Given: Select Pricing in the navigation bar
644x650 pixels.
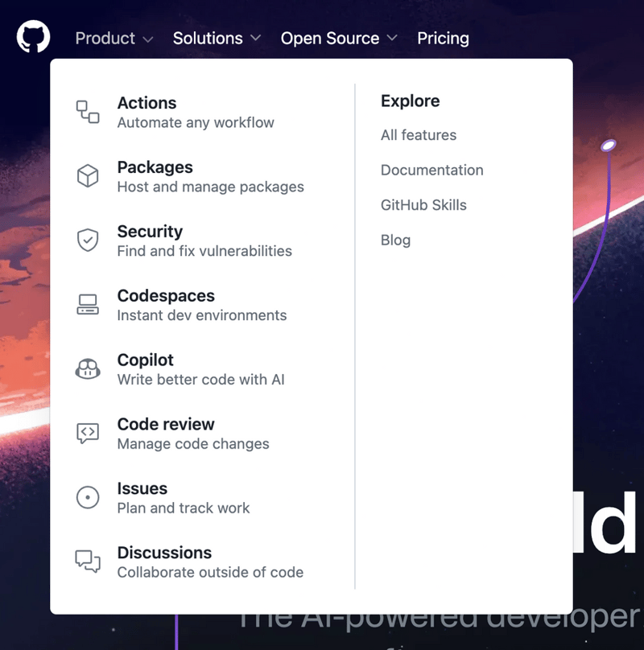Looking at the screenshot, I should 443,38.
